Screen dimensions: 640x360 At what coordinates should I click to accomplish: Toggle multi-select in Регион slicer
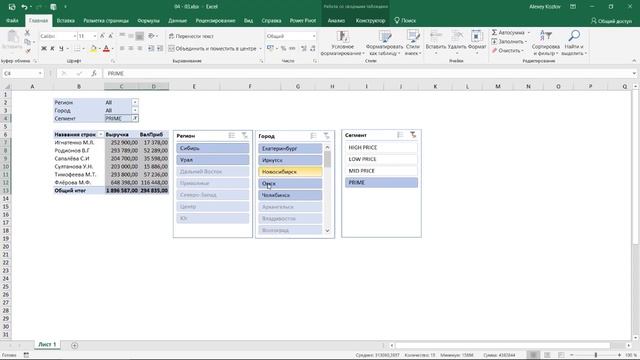[231, 136]
